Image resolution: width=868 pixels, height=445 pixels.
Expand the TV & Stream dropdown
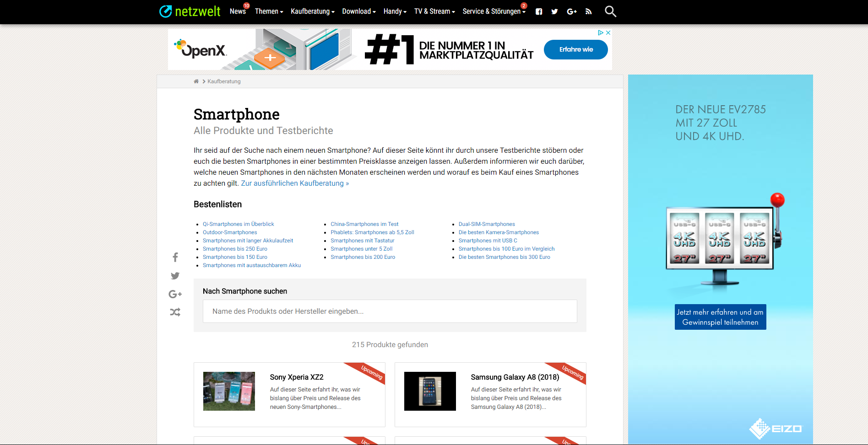coord(434,11)
